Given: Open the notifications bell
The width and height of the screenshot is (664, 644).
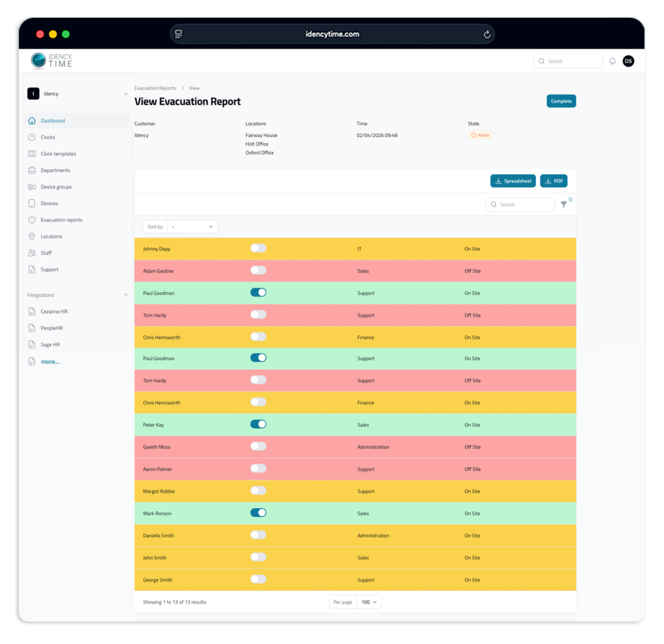Looking at the screenshot, I should (x=612, y=61).
